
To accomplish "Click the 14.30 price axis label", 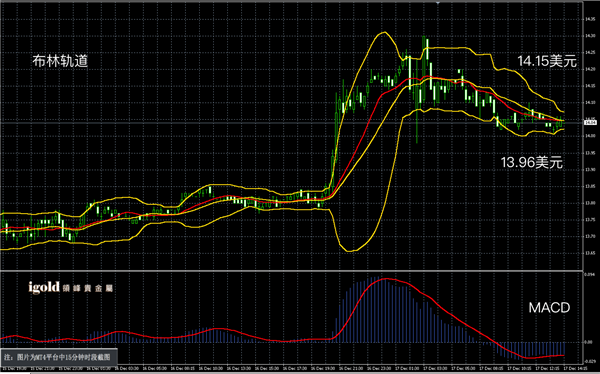I will tap(590, 36).
